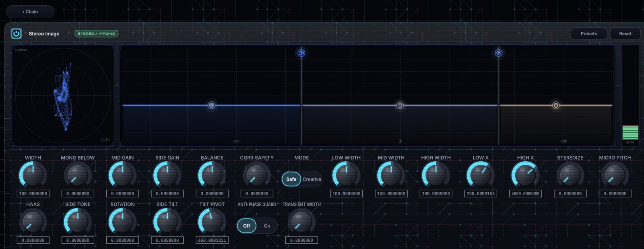Click the Micro Pitch value field

(615, 193)
